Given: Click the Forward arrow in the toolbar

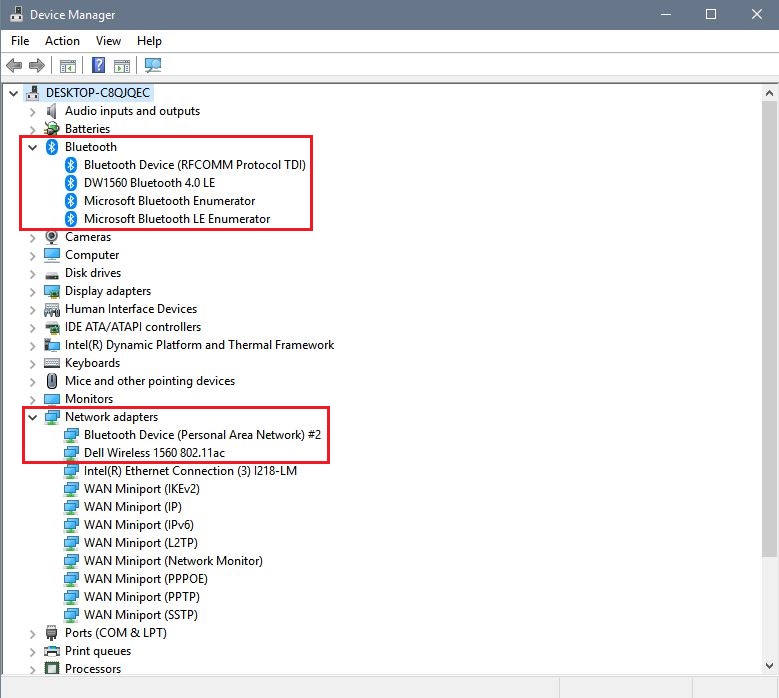Looking at the screenshot, I should (x=37, y=66).
